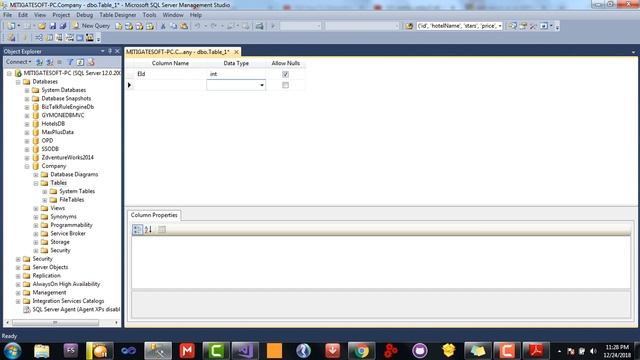Click the empty Column Name cell in new row

[x=170, y=85]
